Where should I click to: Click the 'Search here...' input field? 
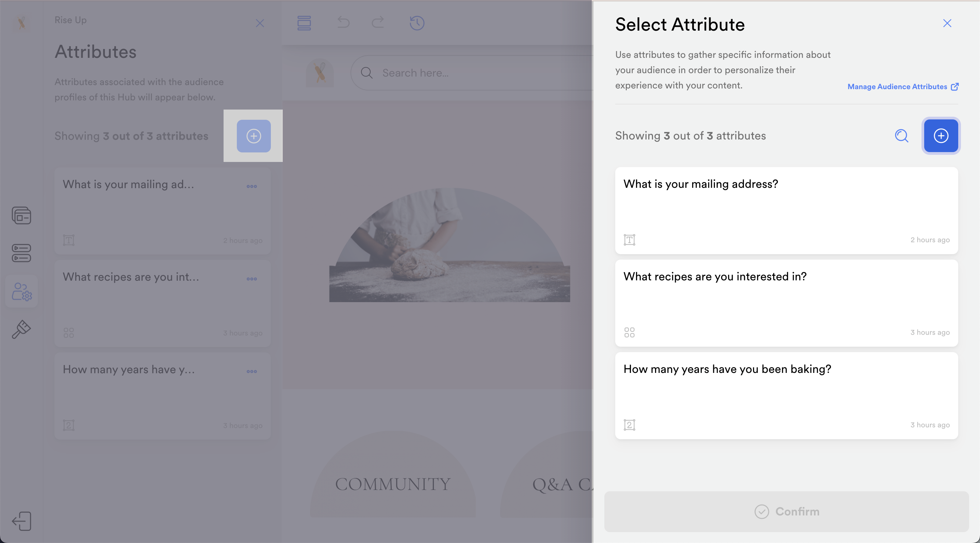[x=472, y=72]
